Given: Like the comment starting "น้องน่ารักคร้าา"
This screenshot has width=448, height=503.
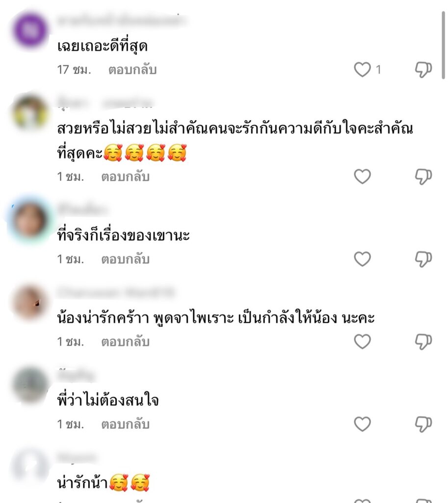Looking at the screenshot, I should 363,341.
